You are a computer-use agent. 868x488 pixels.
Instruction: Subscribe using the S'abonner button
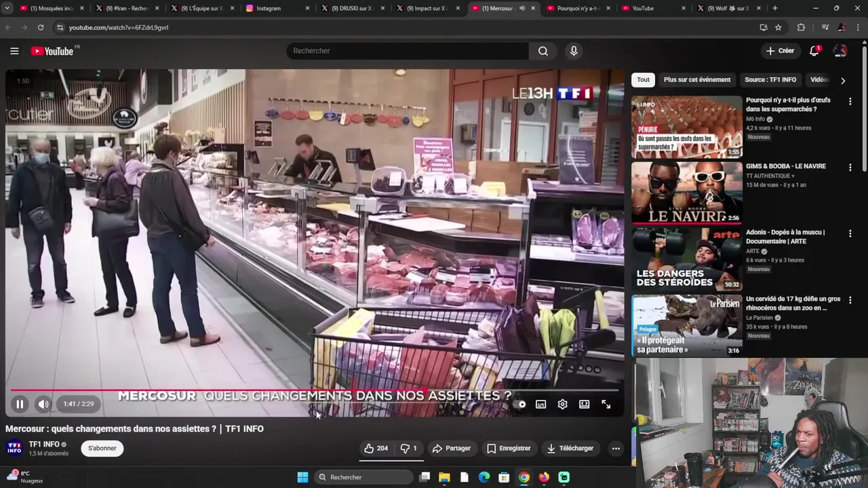tap(102, 448)
